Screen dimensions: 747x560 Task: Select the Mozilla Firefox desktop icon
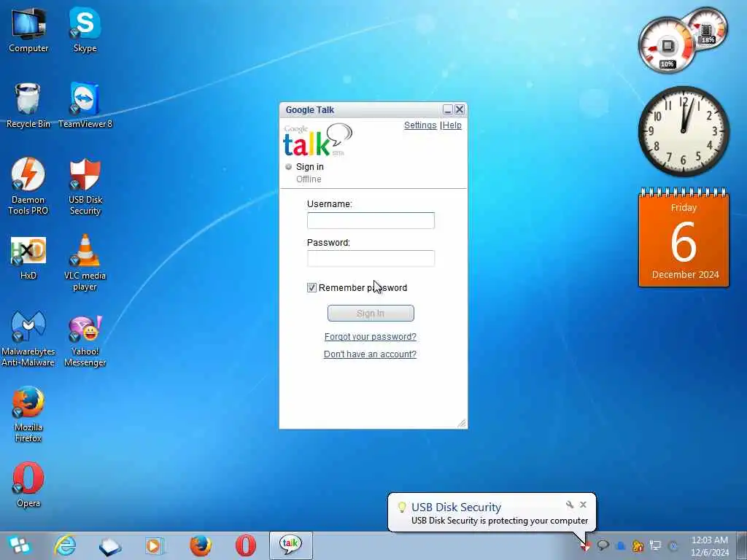coord(28,415)
